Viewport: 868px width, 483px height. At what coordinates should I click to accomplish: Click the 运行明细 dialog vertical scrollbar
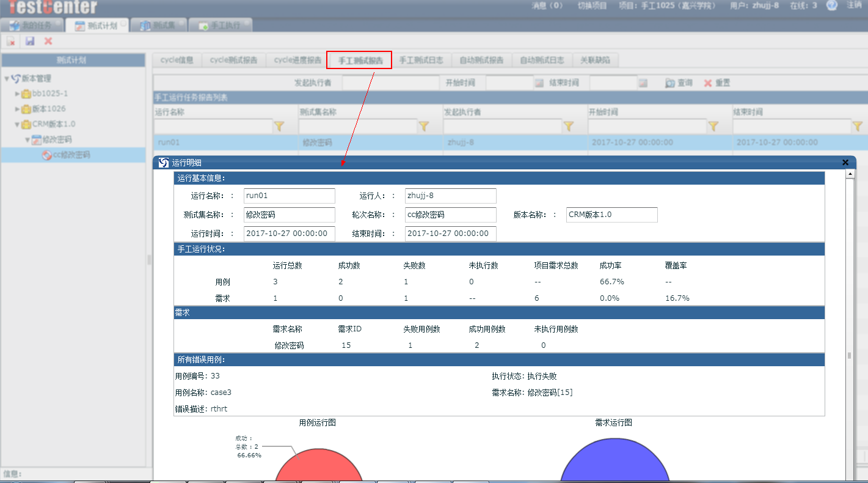click(849, 355)
